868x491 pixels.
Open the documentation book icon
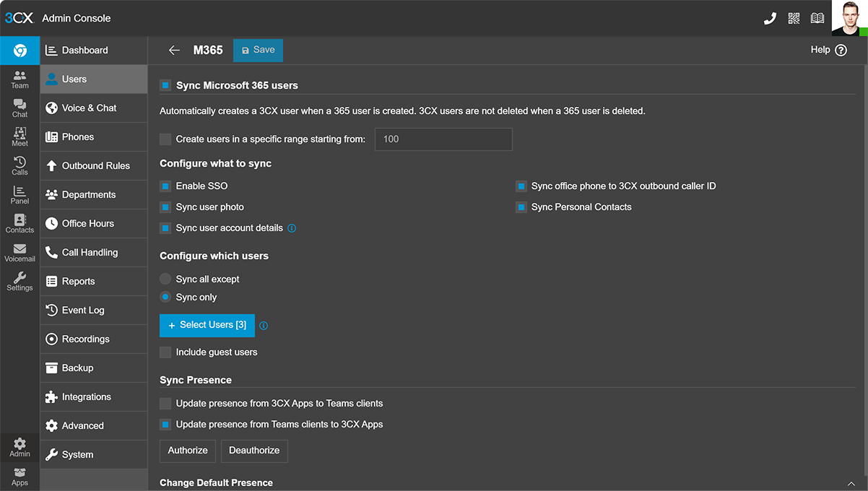(817, 18)
